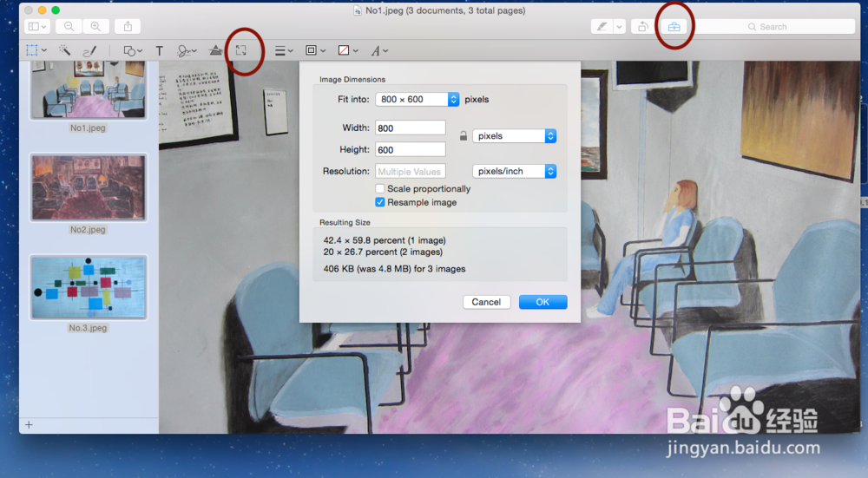Open the fill color menu
The height and width of the screenshot is (478, 868).
[x=348, y=51]
